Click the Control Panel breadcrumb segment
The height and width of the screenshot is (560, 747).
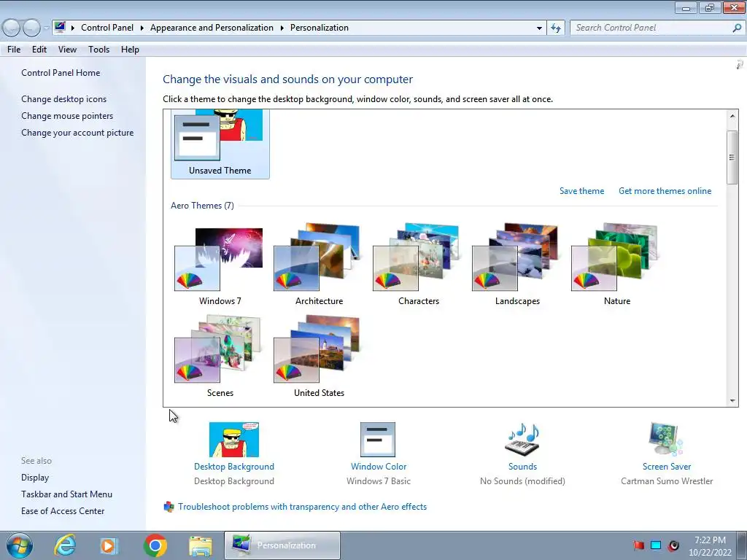tap(107, 28)
